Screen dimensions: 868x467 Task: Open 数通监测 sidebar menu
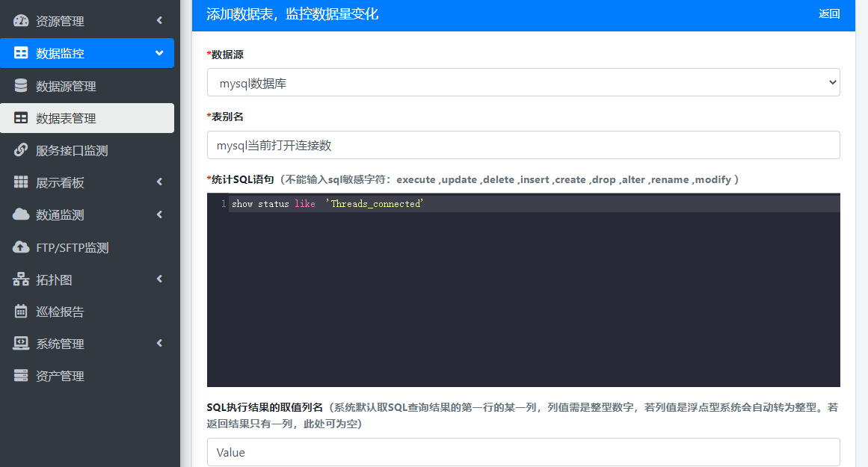pyautogui.click(x=87, y=214)
